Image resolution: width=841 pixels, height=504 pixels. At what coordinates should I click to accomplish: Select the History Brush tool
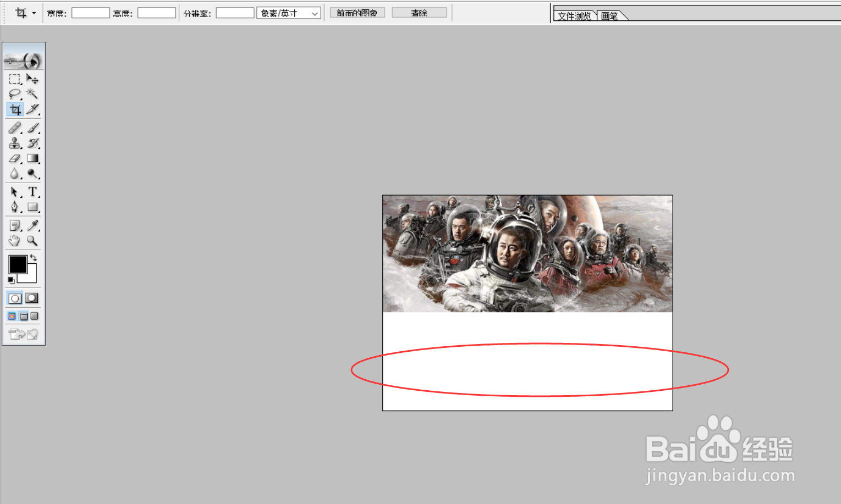click(x=32, y=143)
